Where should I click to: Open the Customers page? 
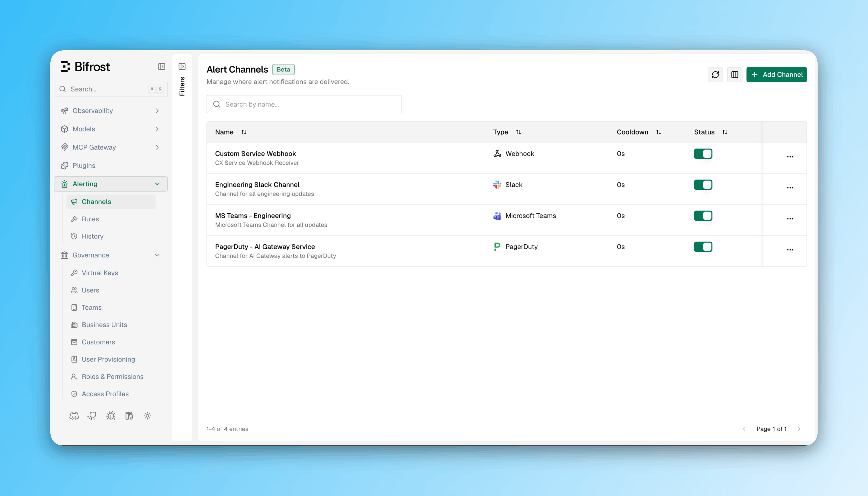tap(111, 342)
